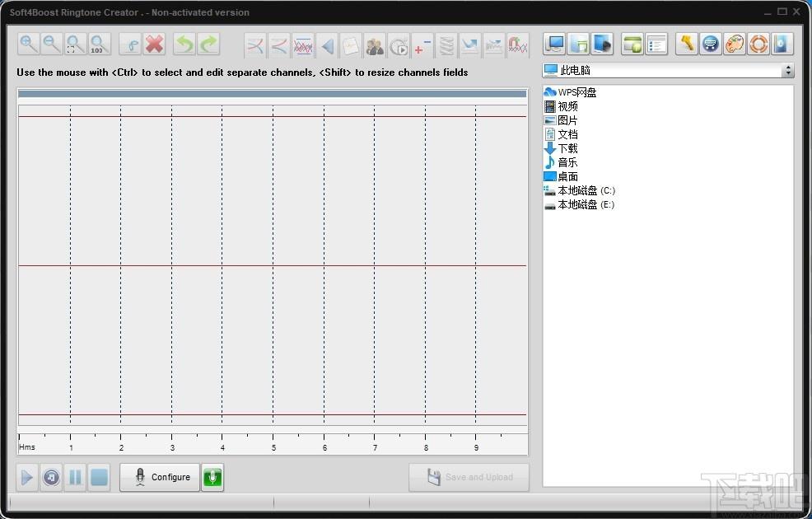Click the Save and Upload button
Viewport: 812px width, 519px height.
coord(469,477)
